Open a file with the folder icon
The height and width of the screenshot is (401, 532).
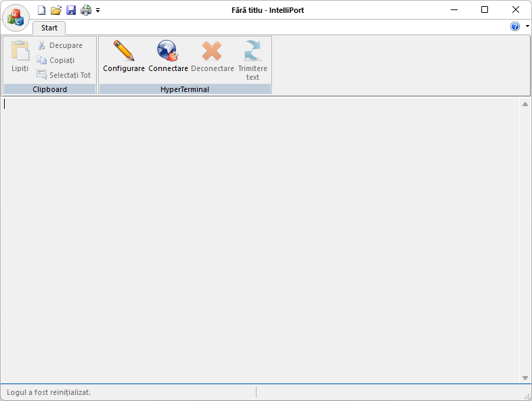click(x=56, y=10)
